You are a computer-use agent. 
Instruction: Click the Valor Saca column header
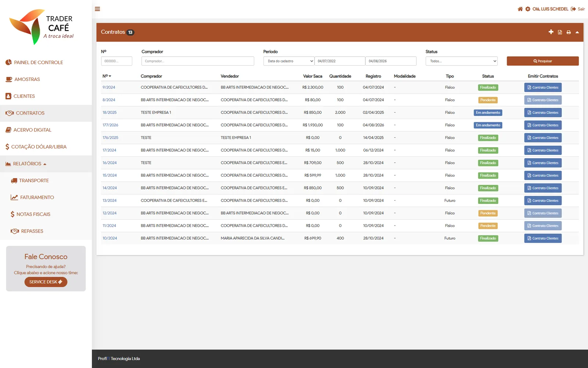point(313,76)
